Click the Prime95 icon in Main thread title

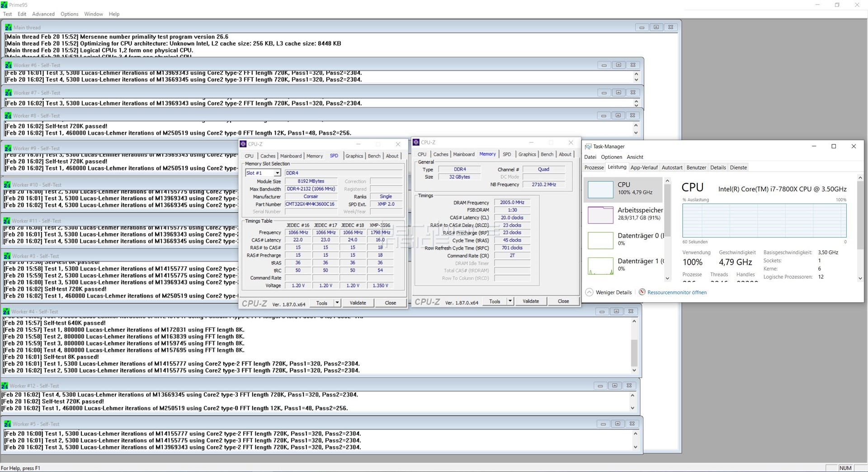click(x=8, y=27)
